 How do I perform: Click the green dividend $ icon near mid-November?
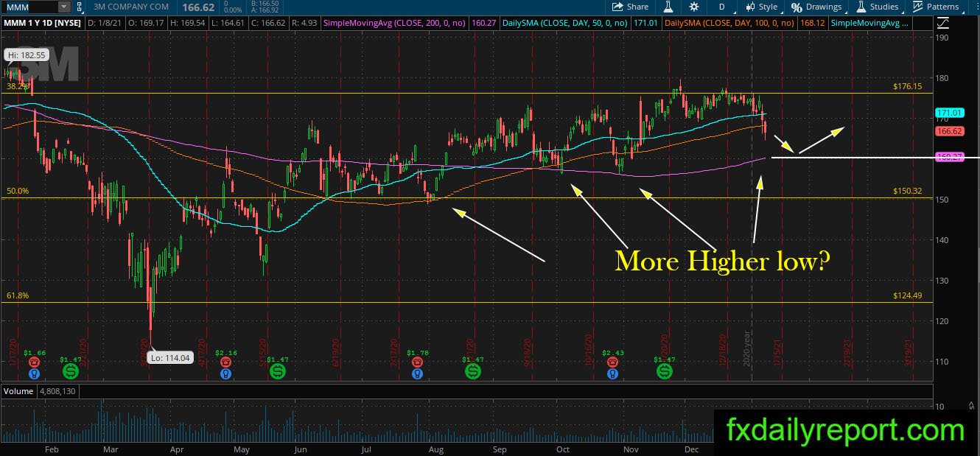(665, 372)
